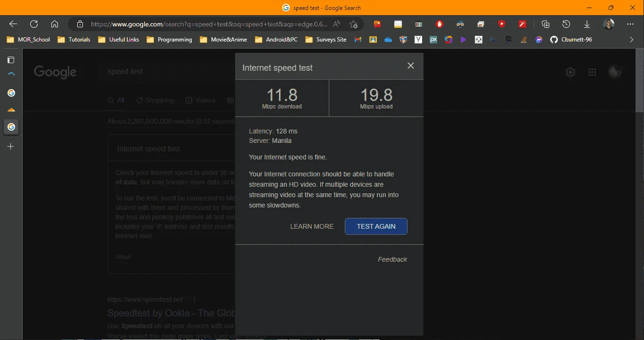This screenshot has width=644, height=340.
Task: Open the red hand ad blocker extension
Action: [440, 24]
